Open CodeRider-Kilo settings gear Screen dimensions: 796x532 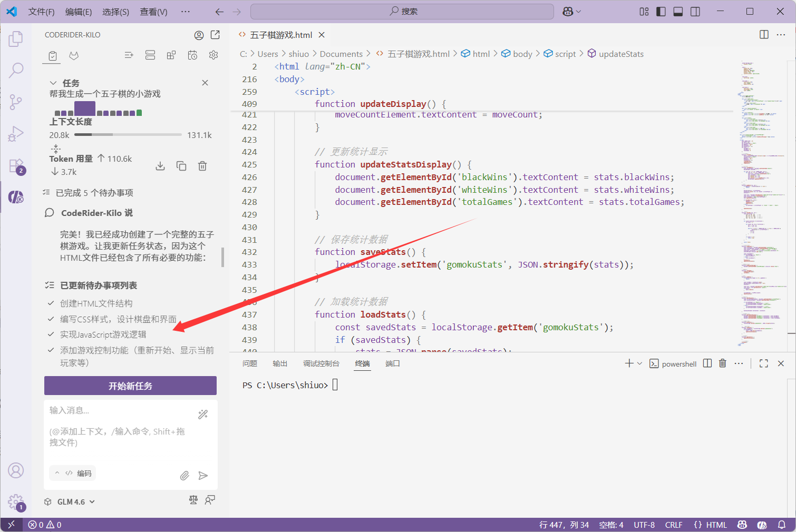(213, 55)
